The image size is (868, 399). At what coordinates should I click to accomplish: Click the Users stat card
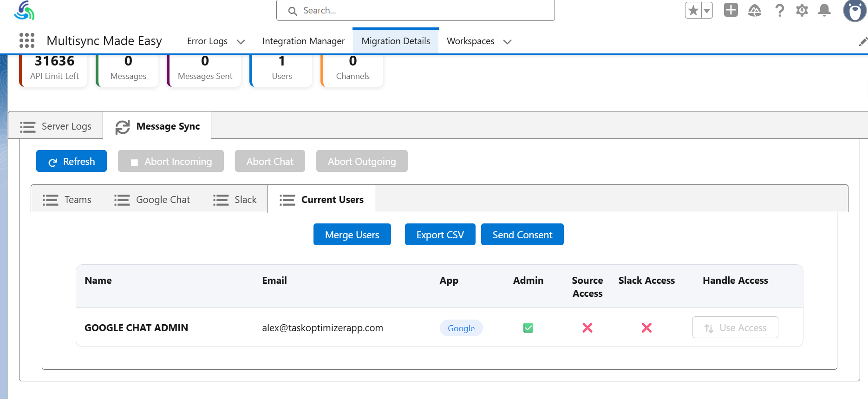click(x=281, y=71)
